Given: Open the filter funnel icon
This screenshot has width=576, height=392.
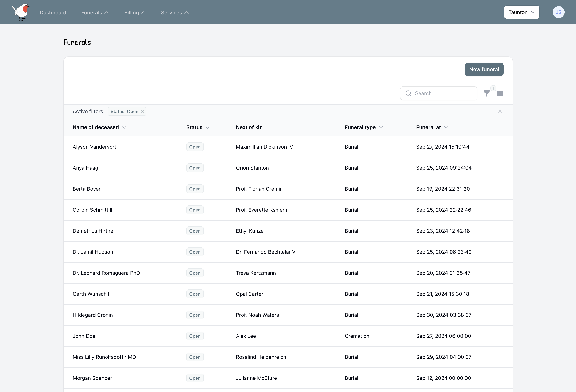Looking at the screenshot, I should click(x=487, y=93).
